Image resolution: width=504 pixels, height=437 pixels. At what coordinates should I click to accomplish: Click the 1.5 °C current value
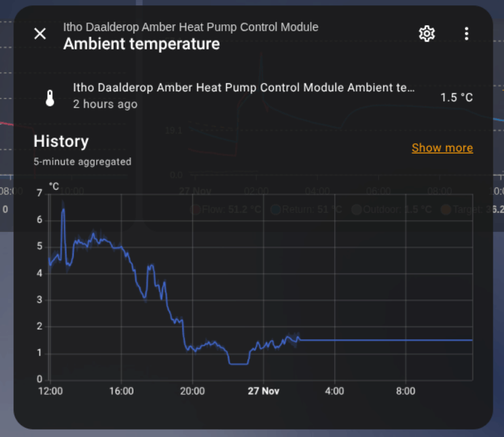click(x=456, y=98)
